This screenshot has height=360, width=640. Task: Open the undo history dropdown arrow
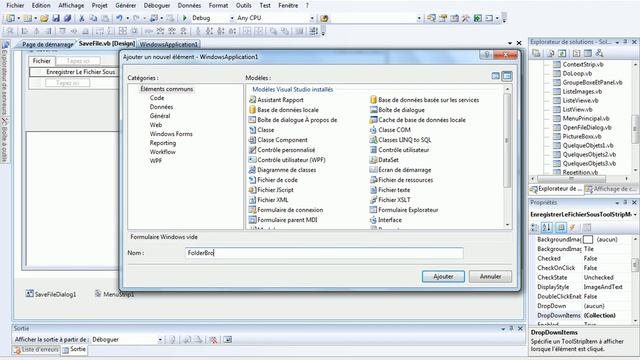point(127,18)
